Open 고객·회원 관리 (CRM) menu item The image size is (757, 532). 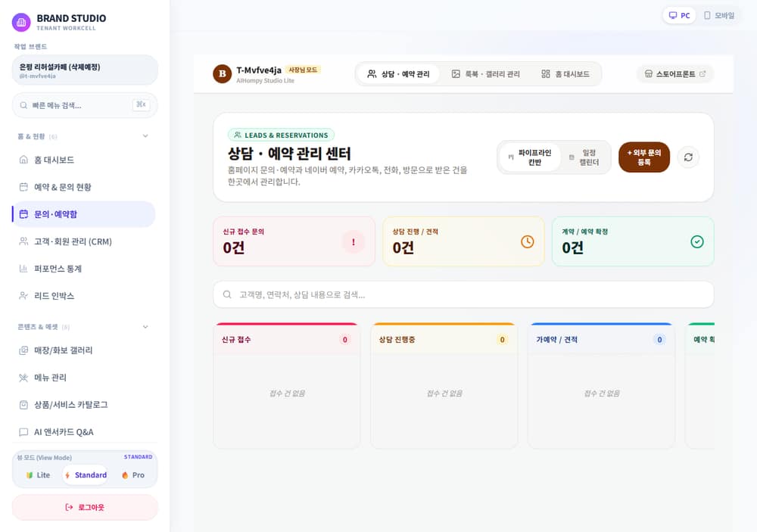(83, 241)
